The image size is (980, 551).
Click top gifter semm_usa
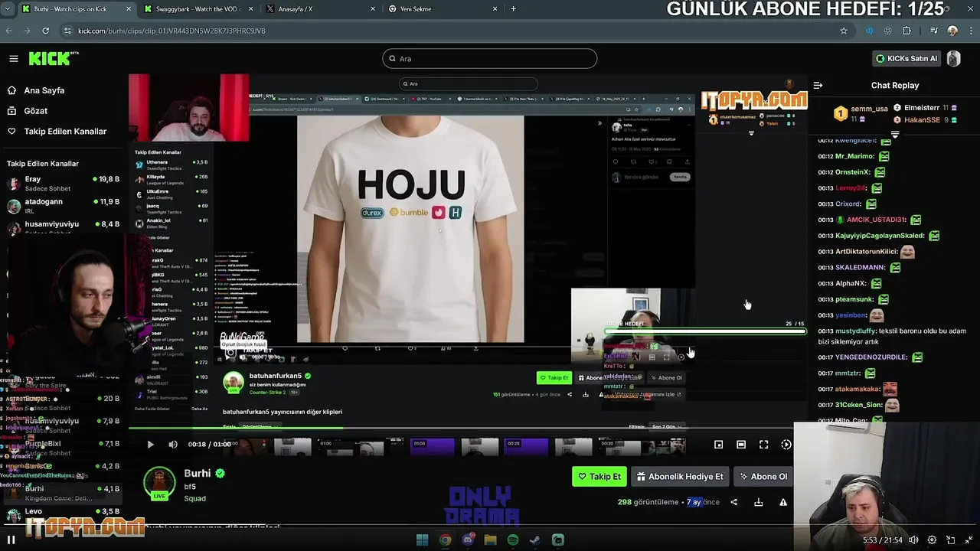[x=870, y=109]
